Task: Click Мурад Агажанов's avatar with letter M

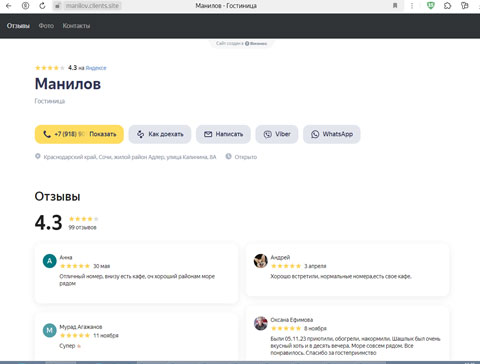Action: (x=50, y=330)
